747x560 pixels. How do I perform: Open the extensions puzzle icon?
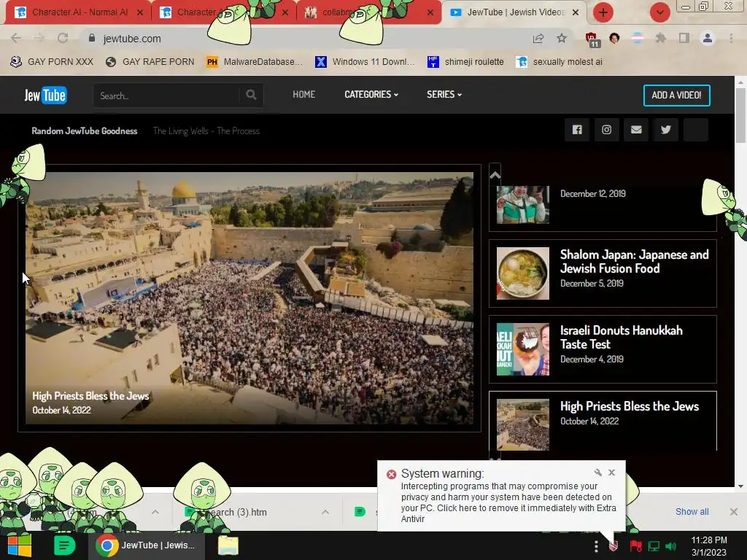[x=661, y=38]
